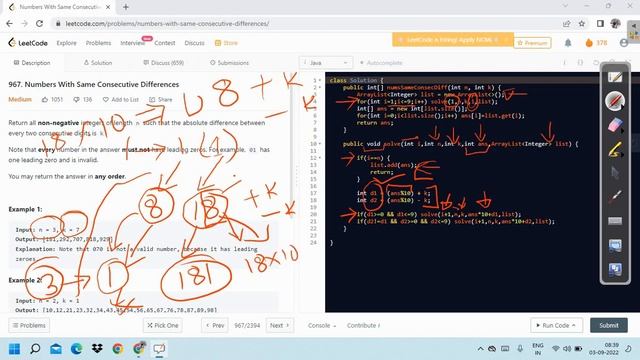Open Contest in top navigation
The width and height of the screenshot is (640, 360).
164,43
